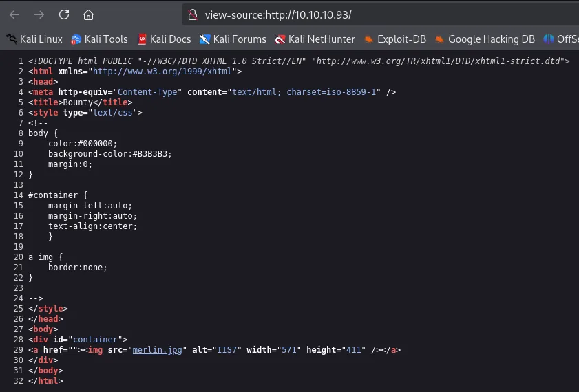The height and width of the screenshot is (392, 579).
Task: Click the OffSec bookmark favicon
Action: tap(549, 39)
